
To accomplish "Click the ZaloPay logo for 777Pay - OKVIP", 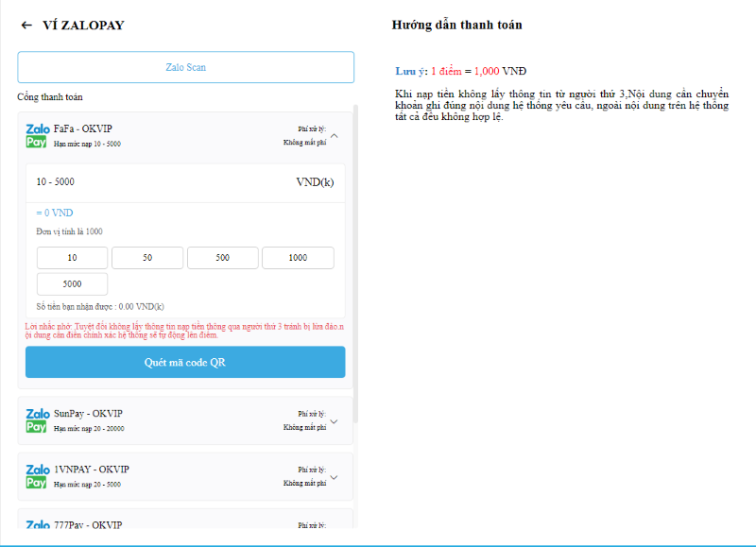I will (x=37, y=524).
